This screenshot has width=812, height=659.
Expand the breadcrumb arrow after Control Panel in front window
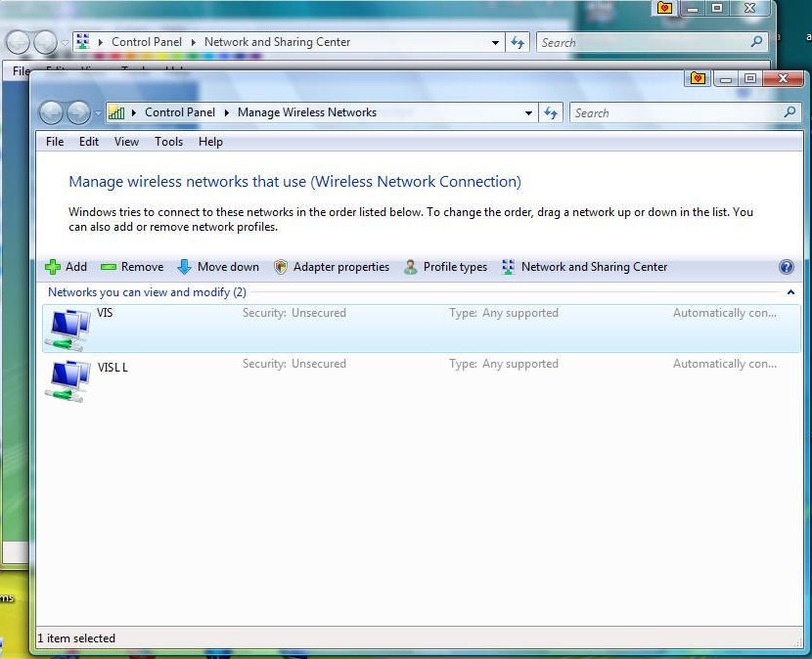pos(226,112)
